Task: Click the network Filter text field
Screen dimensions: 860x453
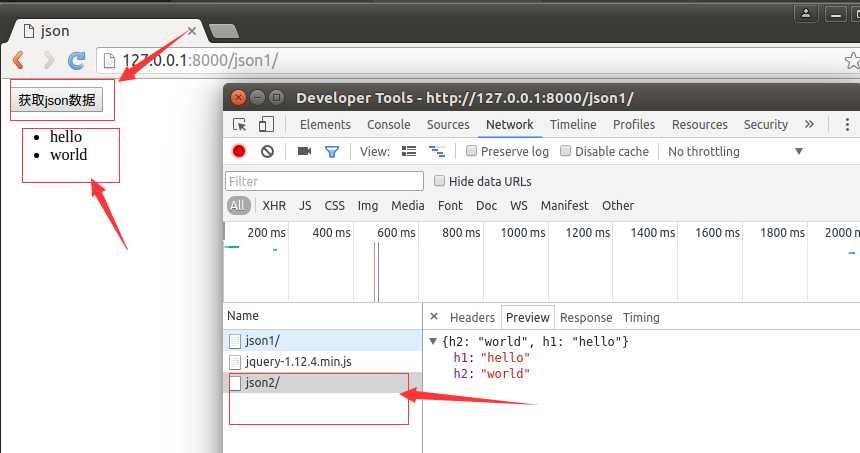Action: click(x=324, y=181)
